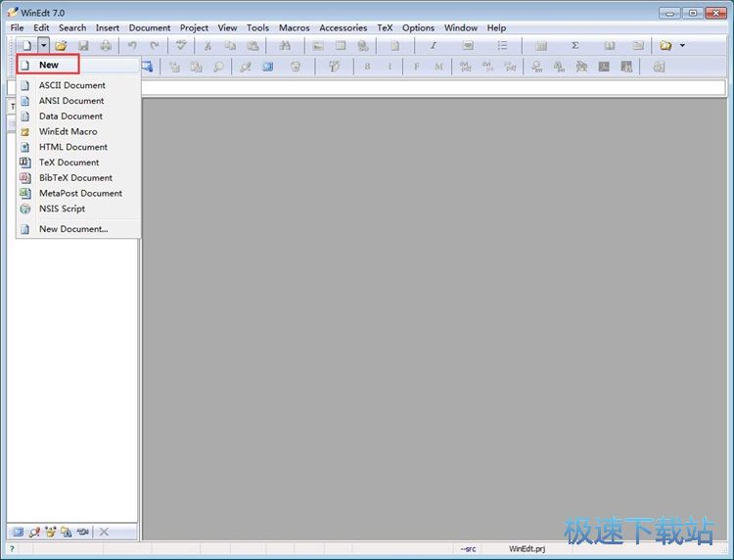Click the Copy toolbar icon

pos(230,45)
